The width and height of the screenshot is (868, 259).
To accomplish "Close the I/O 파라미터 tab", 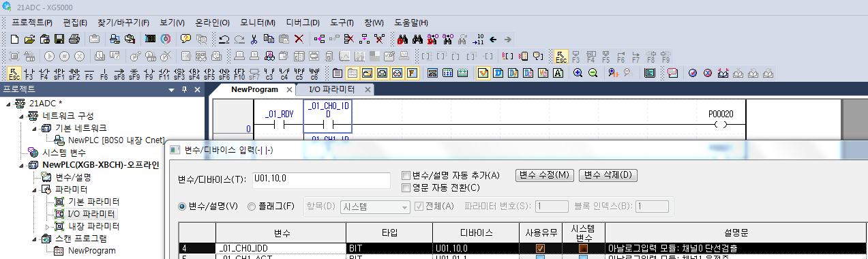I will pyautogui.click(x=368, y=89).
